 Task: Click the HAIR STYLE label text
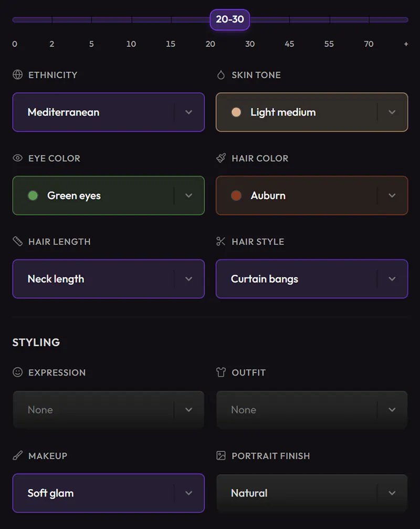[x=258, y=242]
